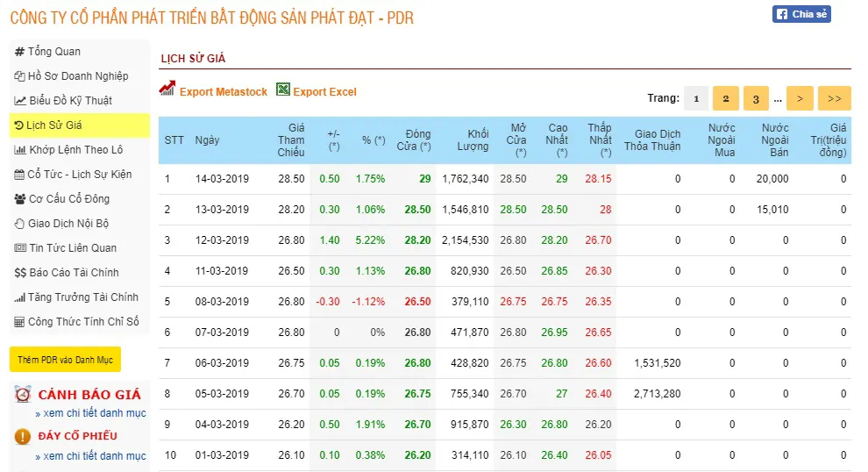This screenshot has width=868, height=472.
Task: Click Export Metastock link
Action: [x=223, y=92]
